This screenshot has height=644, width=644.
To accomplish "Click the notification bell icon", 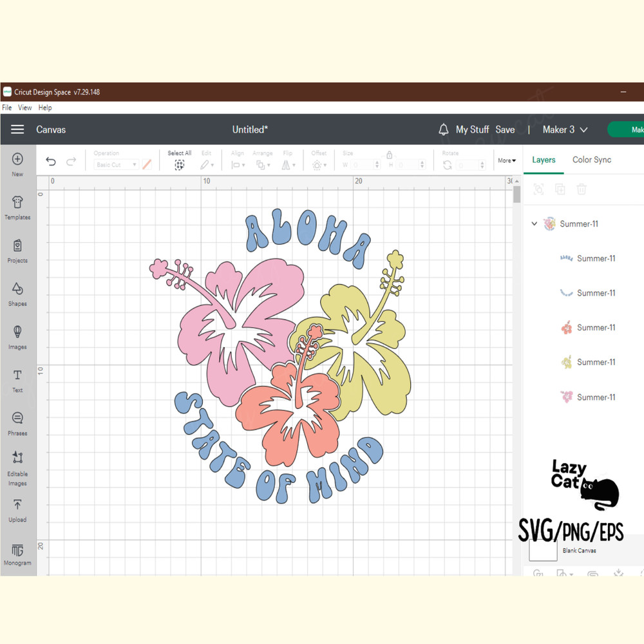I will click(x=444, y=129).
